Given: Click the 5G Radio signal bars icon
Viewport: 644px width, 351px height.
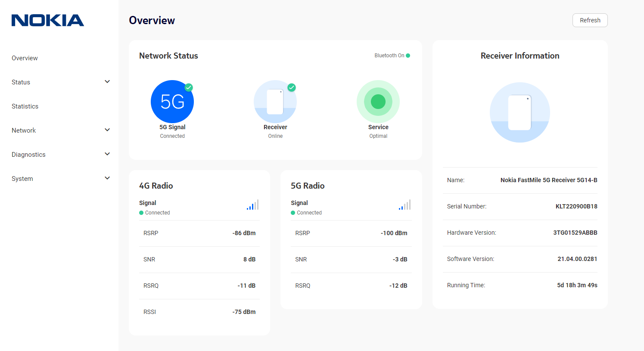Looking at the screenshot, I should [x=404, y=205].
